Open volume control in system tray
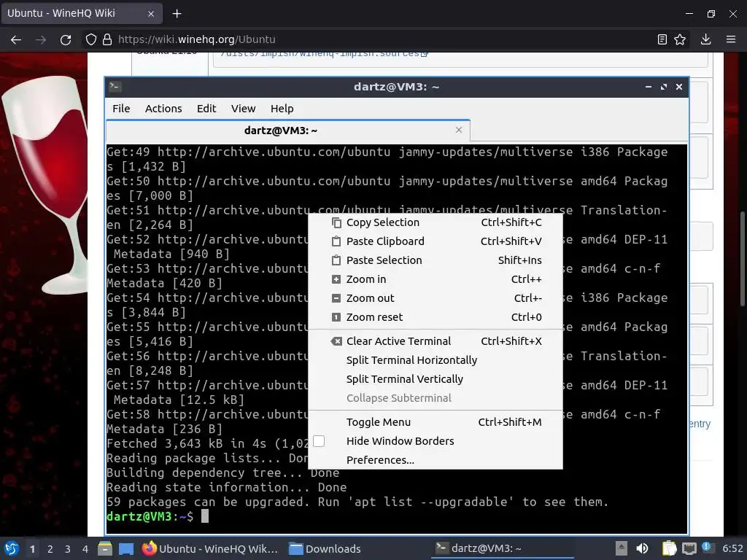The width and height of the screenshot is (747, 560). (642, 548)
